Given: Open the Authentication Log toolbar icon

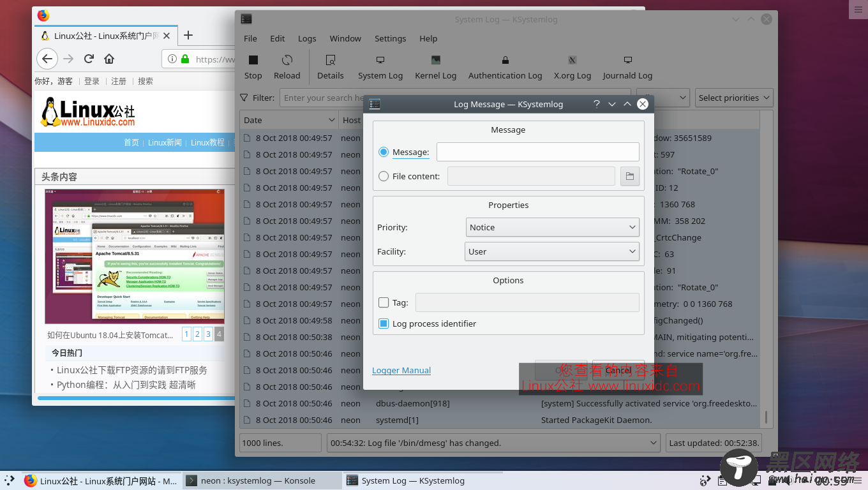Looking at the screenshot, I should (505, 66).
